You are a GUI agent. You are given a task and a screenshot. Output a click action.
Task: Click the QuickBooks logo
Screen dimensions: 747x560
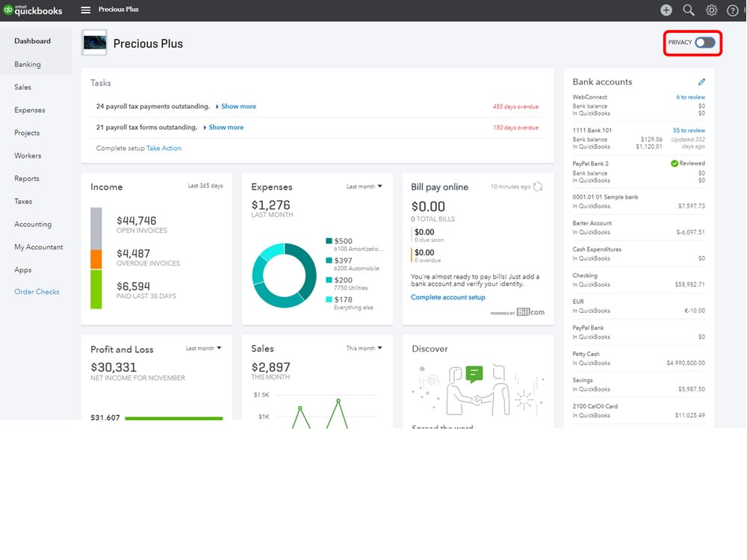32,10
